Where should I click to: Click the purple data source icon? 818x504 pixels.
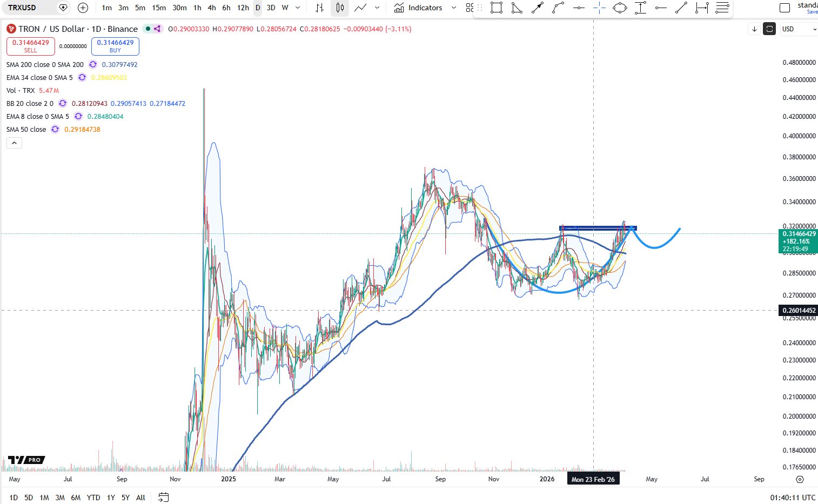(x=157, y=29)
